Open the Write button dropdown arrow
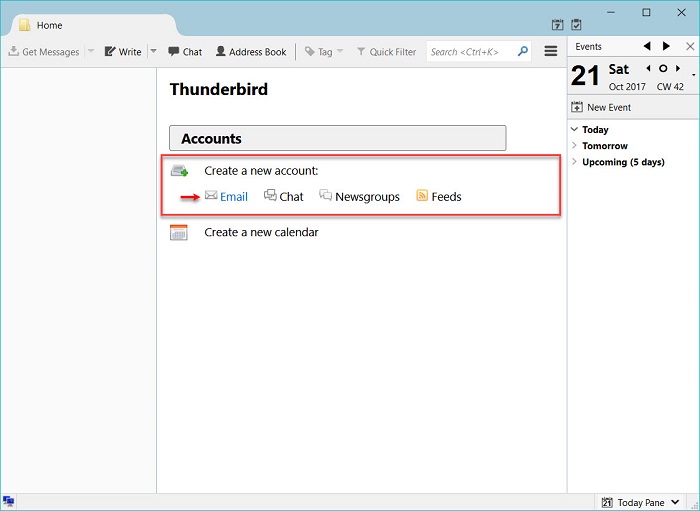700x511 pixels. point(154,51)
